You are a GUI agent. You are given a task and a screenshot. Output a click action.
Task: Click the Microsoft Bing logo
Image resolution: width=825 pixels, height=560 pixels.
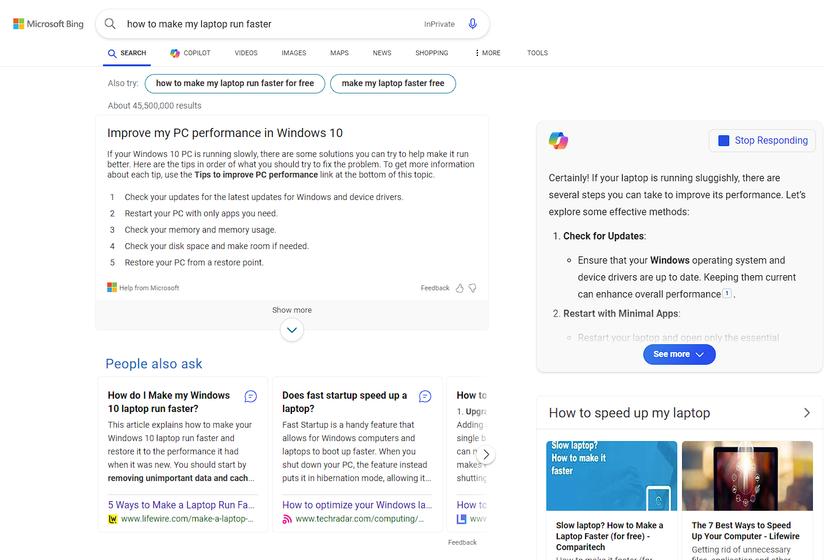point(48,24)
